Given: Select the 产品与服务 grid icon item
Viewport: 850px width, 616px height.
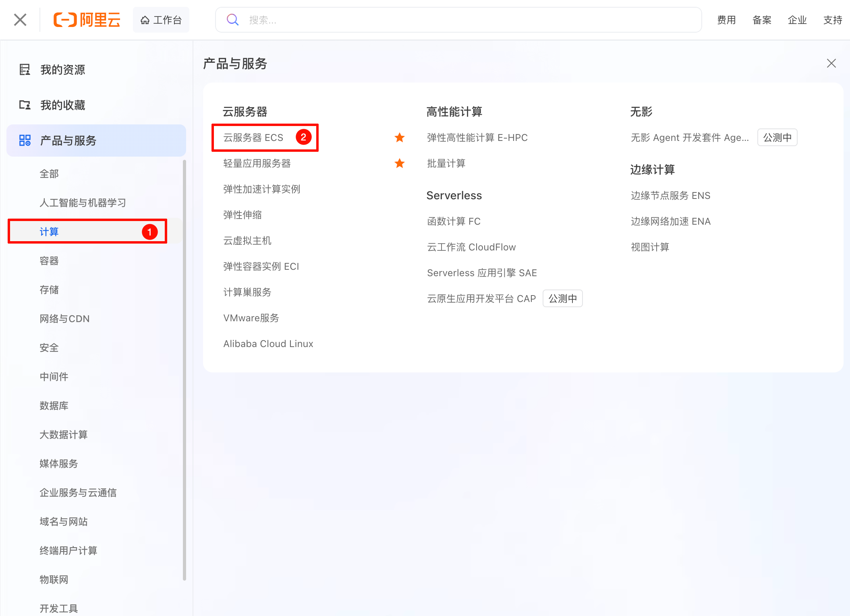Looking at the screenshot, I should pyautogui.click(x=25, y=141).
